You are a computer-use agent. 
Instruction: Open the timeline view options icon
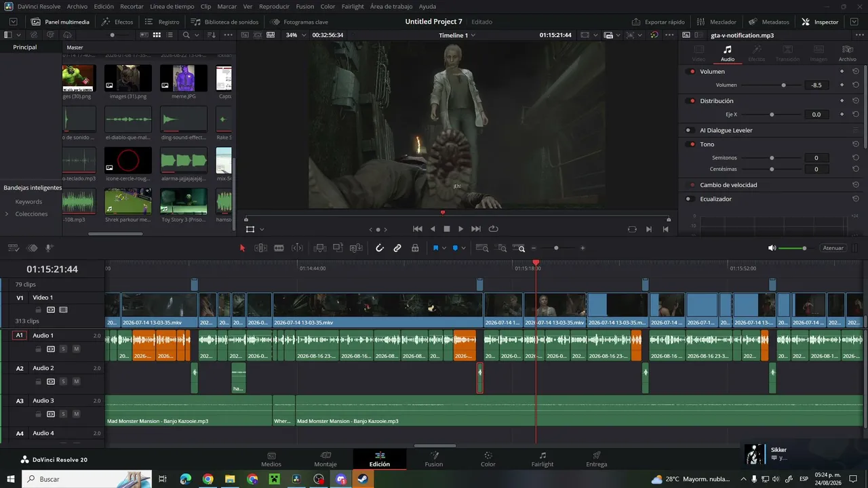pos(13,248)
